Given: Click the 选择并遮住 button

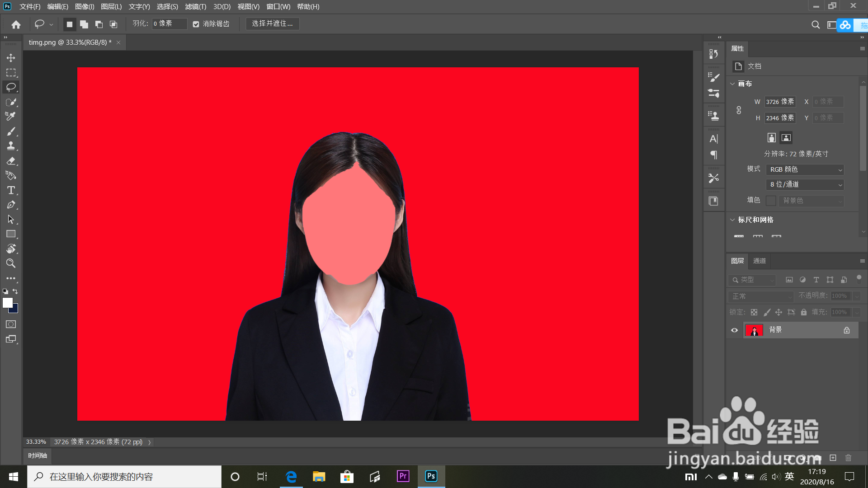Looking at the screenshot, I should (x=272, y=23).
